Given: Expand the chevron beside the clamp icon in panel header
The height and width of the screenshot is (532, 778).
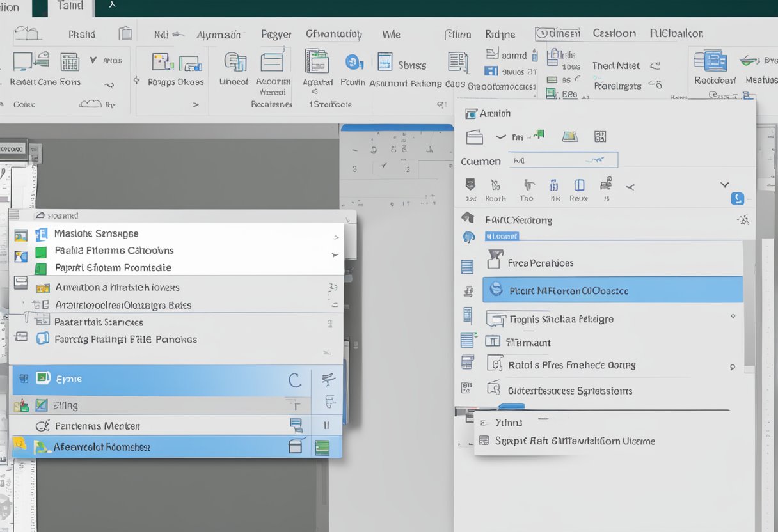Looking at the screenshot, I should [500, 136].
